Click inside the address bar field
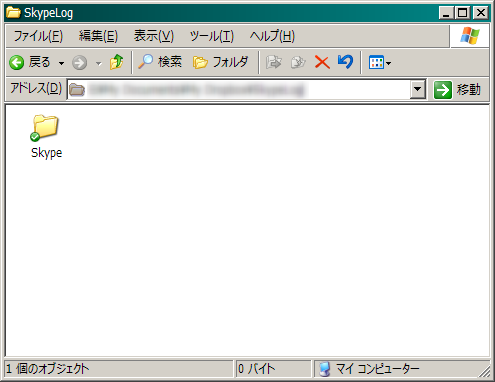 [239, 90]
